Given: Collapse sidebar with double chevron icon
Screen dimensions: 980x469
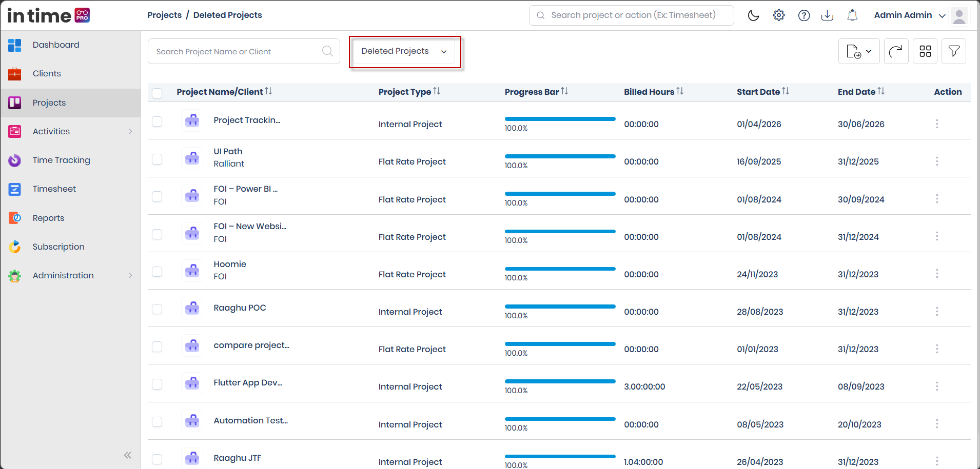Looking at the screenshot, I should pos(127,455).
